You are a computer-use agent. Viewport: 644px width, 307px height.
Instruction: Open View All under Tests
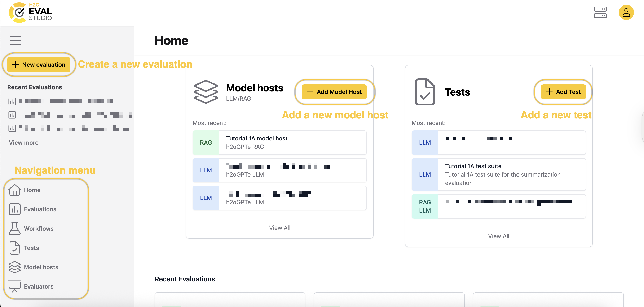(x=498, y=236)
